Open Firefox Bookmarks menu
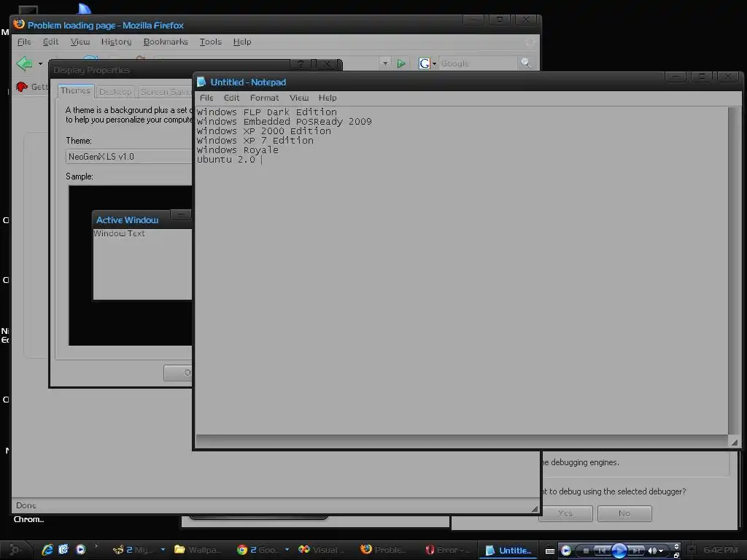 [166, 42]
